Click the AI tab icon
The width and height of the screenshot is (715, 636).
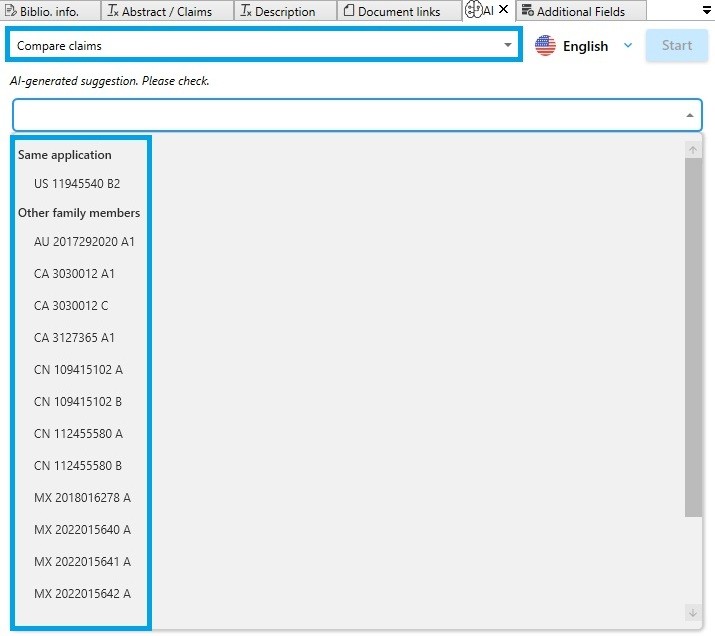[x=475, y=11]
